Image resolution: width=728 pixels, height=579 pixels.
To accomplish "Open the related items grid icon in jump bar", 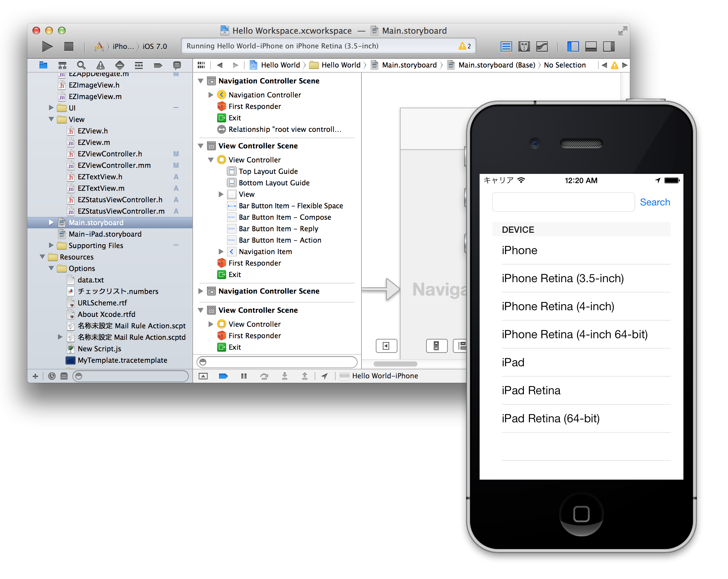I will [201, 65].
